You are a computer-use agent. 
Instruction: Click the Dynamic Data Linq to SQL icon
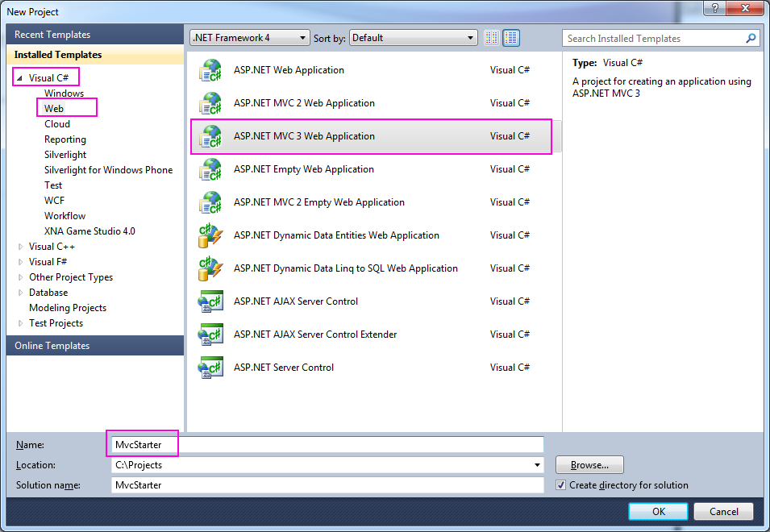click(210, 268)
